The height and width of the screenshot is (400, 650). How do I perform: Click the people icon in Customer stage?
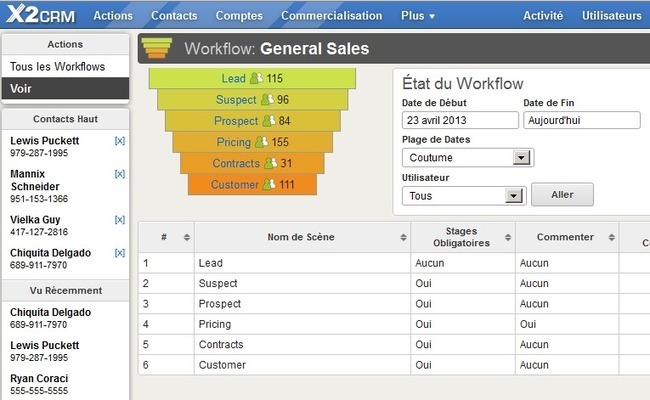(x=268, y=184)
